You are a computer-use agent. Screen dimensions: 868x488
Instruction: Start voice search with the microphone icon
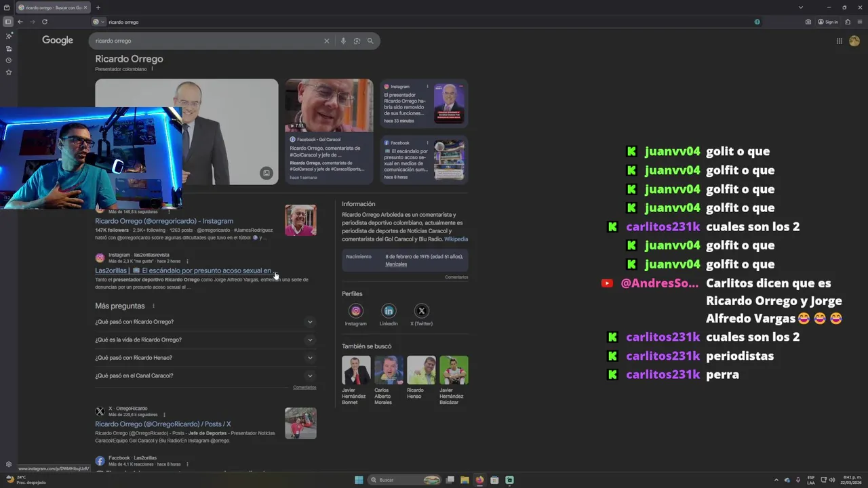point(343,41)
